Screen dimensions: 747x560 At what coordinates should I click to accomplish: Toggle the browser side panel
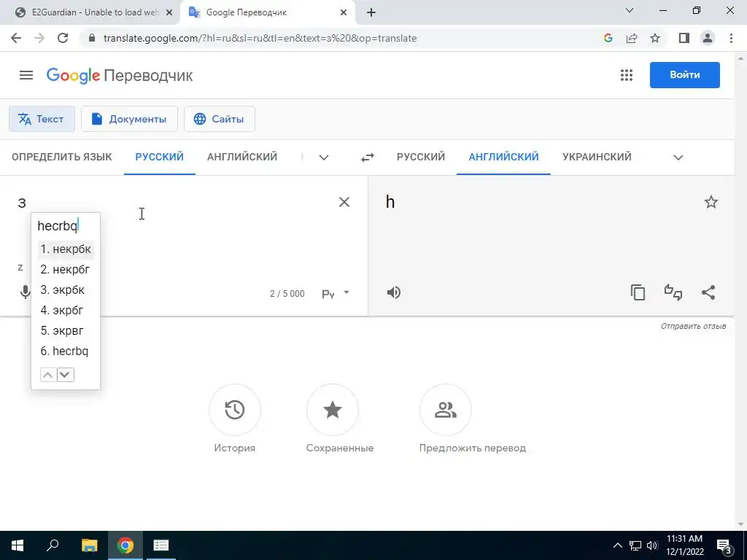[x=684, y=38]
